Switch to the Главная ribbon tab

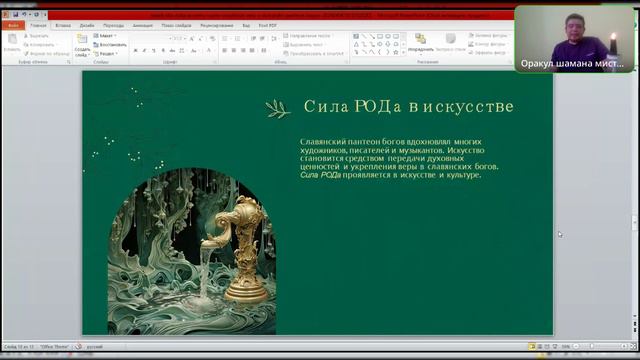(38, 25)
